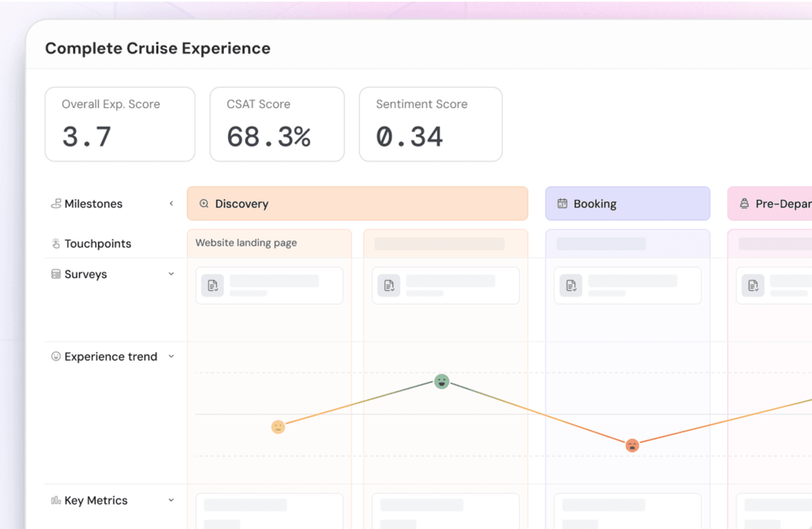Click the Experience trend label
The image size is (812, 529).
110,357
